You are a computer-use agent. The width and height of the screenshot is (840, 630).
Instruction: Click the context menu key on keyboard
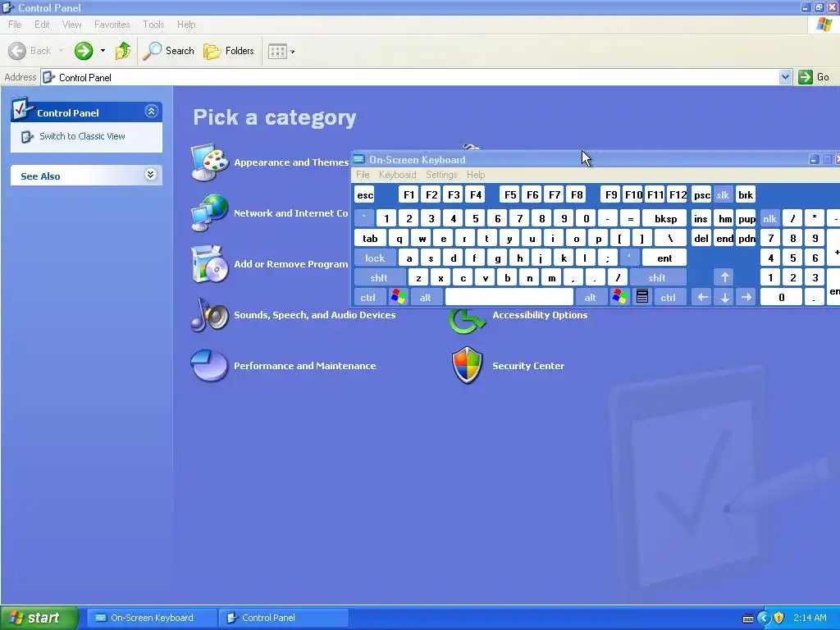[x=641, y=297]
